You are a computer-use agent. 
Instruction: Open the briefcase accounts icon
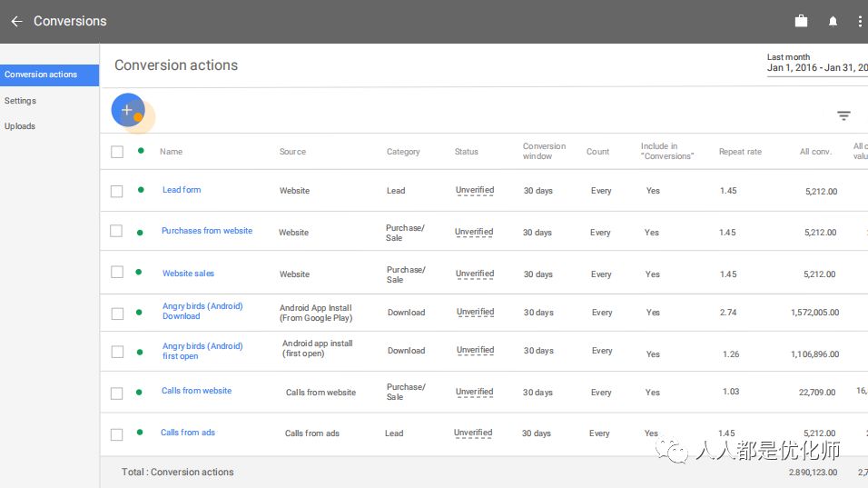801,21
